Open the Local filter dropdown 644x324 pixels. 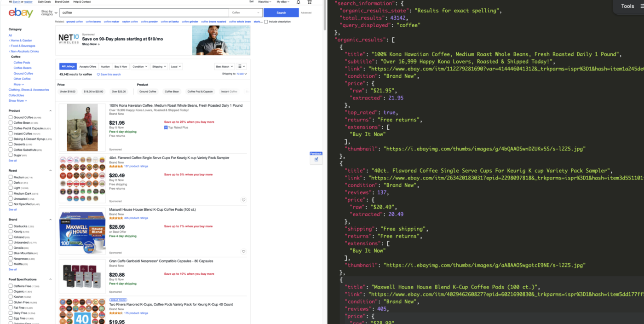pos(176,66)
